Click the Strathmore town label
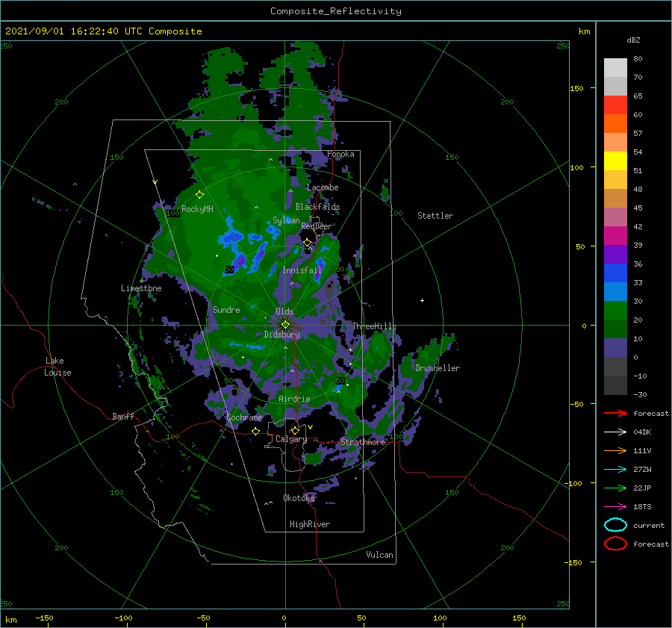 point(363,442)
